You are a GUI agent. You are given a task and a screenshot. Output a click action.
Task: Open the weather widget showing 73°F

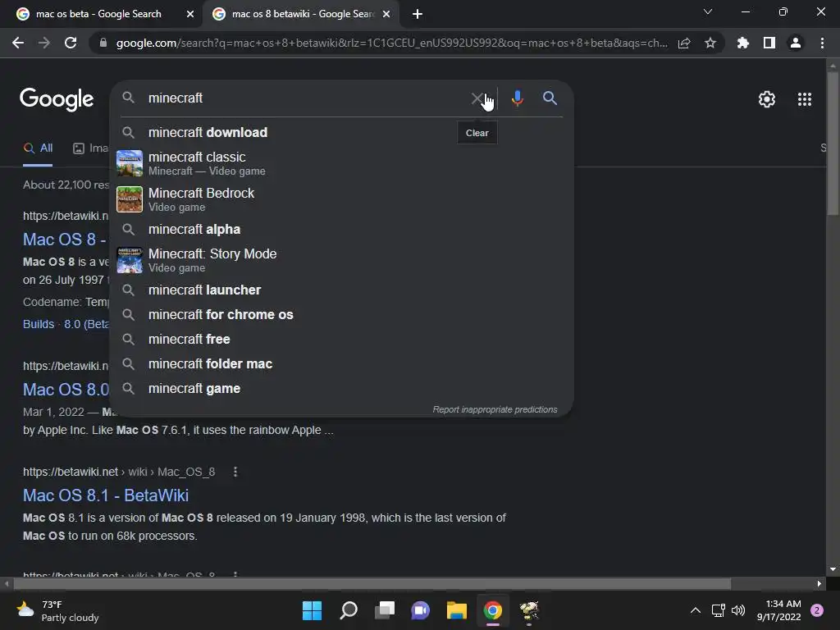click(x=57, y=610)
